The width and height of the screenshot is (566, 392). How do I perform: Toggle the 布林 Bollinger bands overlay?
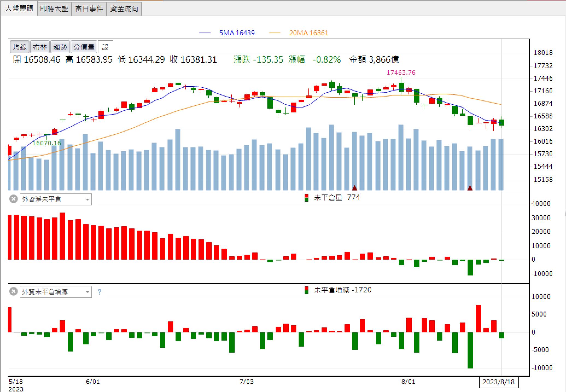(40, 47)
